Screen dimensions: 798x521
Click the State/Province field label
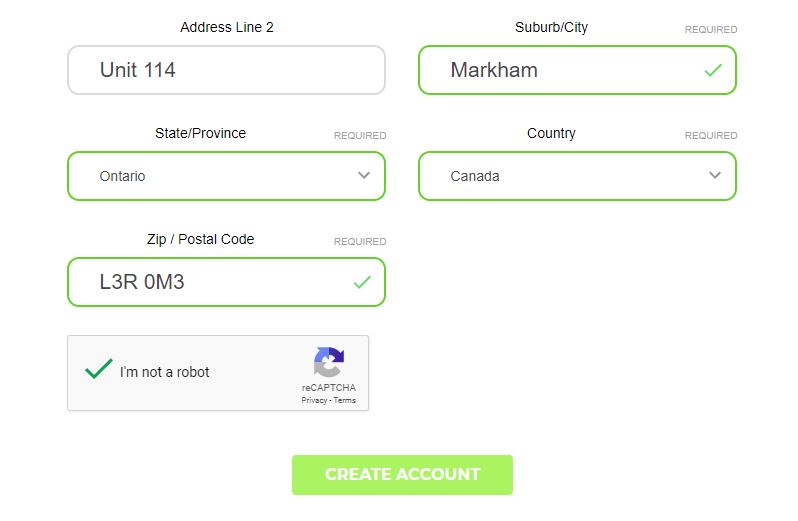pyautogui.click(x=200, y=133)
